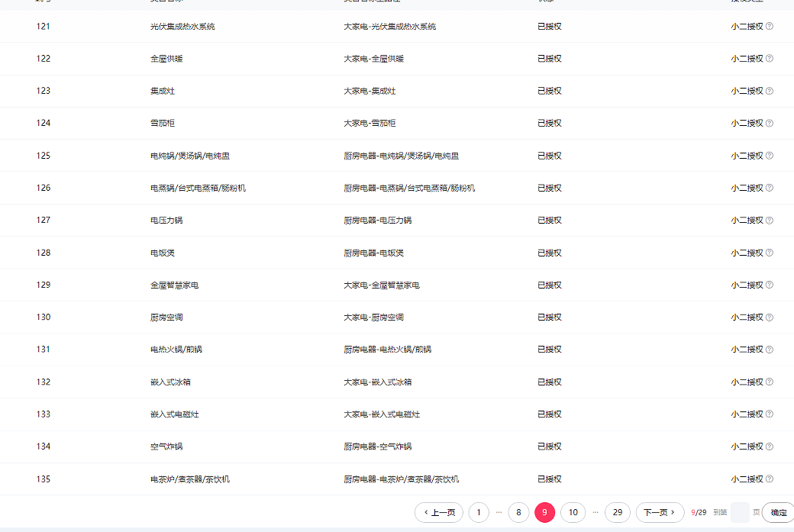
Task: Click help icon in the 雪茄柜 row
Action: (770, 123)
